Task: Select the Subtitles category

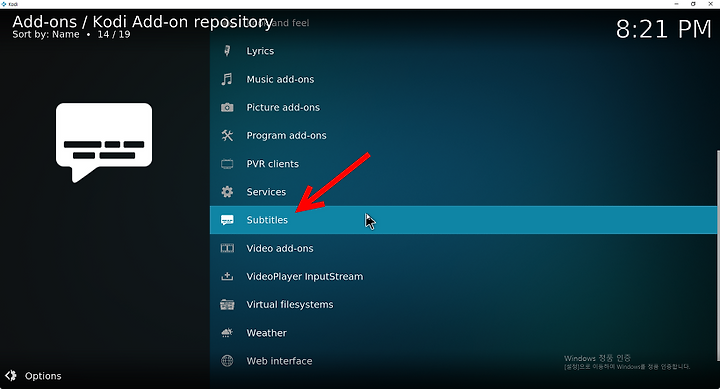Action: pos(463,220)
